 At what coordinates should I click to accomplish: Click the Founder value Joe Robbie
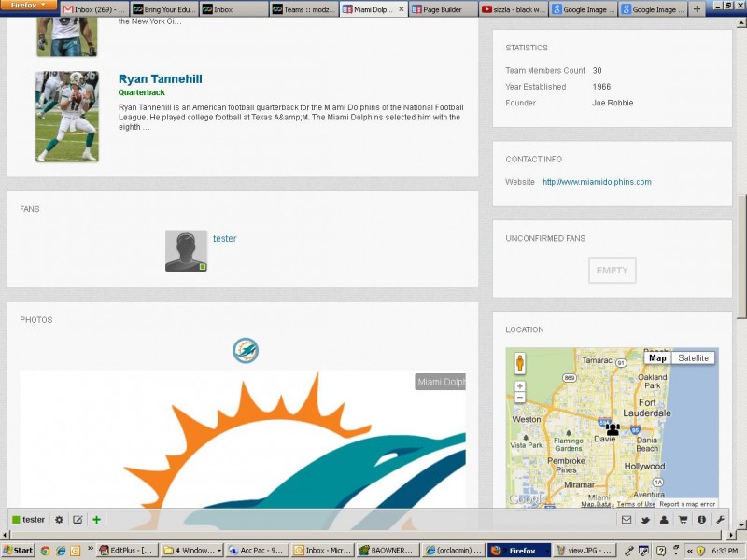click(x=613, y=103)
